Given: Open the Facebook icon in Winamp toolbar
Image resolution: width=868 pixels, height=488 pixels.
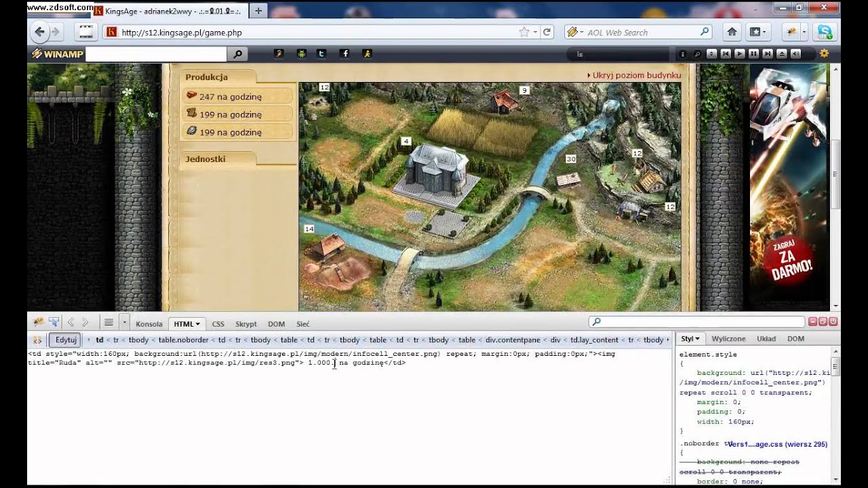Looking at the screenshot, I should pyautogui.click(x=344, y=54).
